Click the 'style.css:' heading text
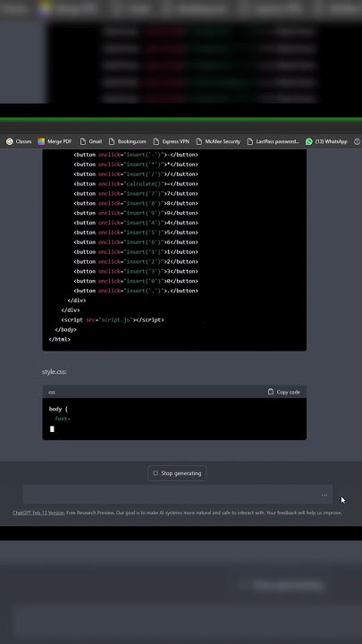The height and width of the screenshot is (644, 362). click(x=55, y=372)
